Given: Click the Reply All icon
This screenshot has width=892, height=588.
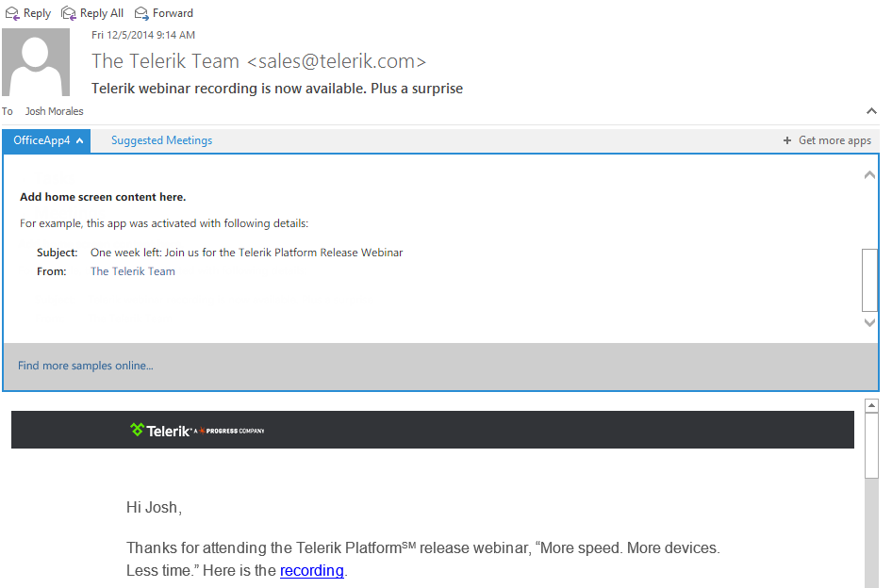Looking at the screenshot, I should coord(69,13).
